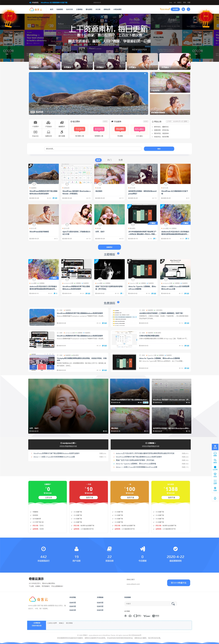219x644 pixels.
Task: Open the 入坑有好礼 banner thumbnail
Action: [170, 83]
